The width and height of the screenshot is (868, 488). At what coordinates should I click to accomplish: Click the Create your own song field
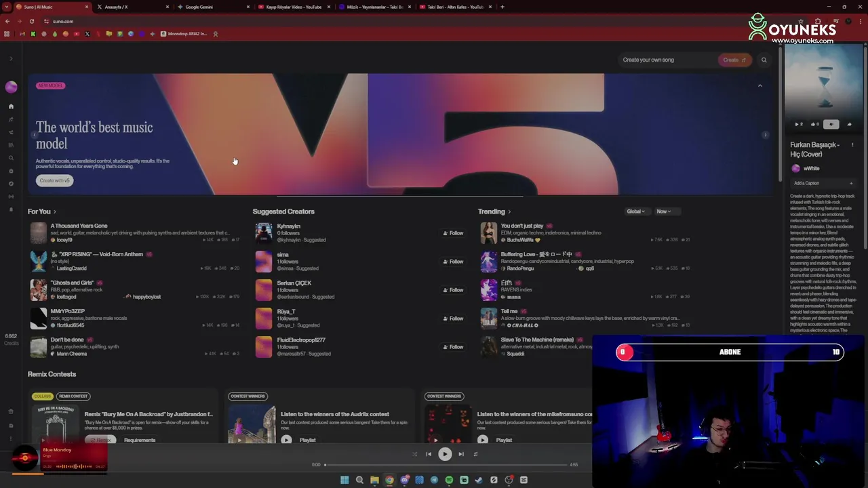click(667, 60)
